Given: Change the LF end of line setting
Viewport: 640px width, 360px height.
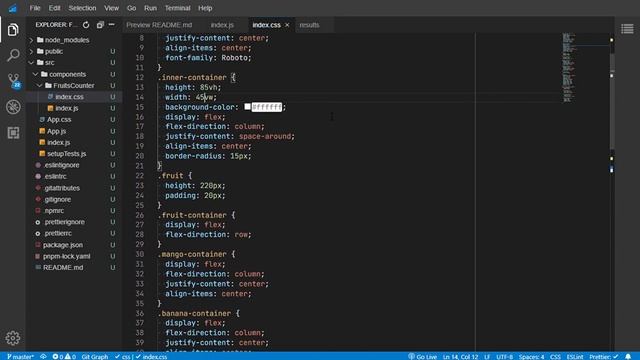Looking at the screenshot, I should (487, 356).
